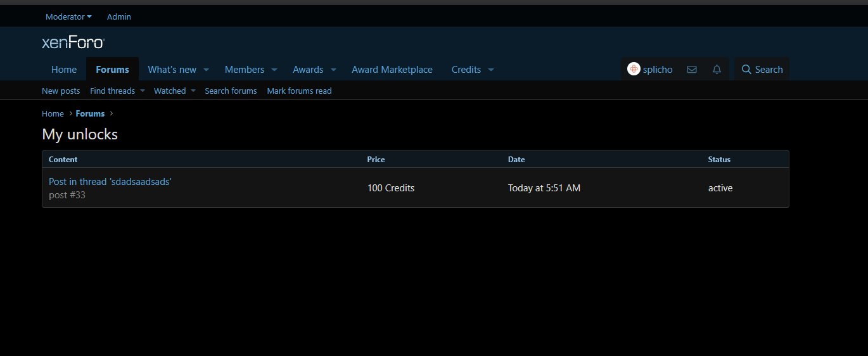
Task: Expand the Moderator dropdown menu
Action: (68, 16)
